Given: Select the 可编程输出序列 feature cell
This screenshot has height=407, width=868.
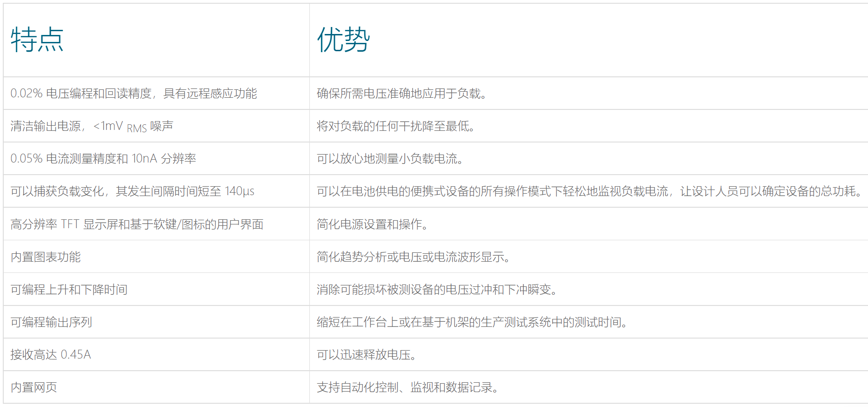Looking at the screenshot, I should pos(51,322).
